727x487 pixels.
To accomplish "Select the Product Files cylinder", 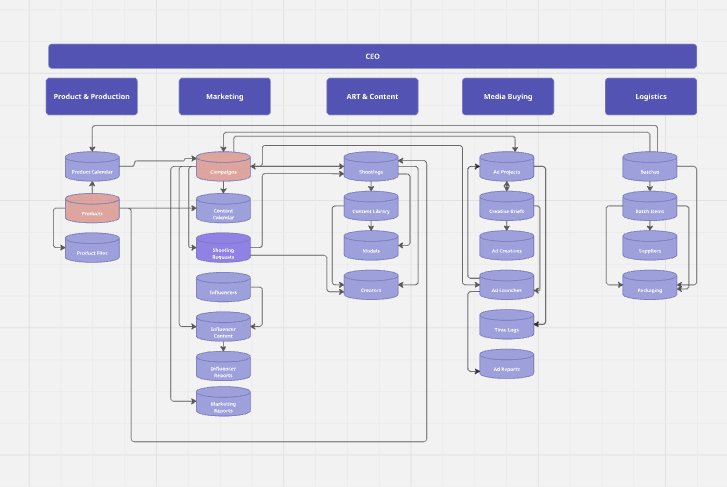I will click(x=92, y=249).
